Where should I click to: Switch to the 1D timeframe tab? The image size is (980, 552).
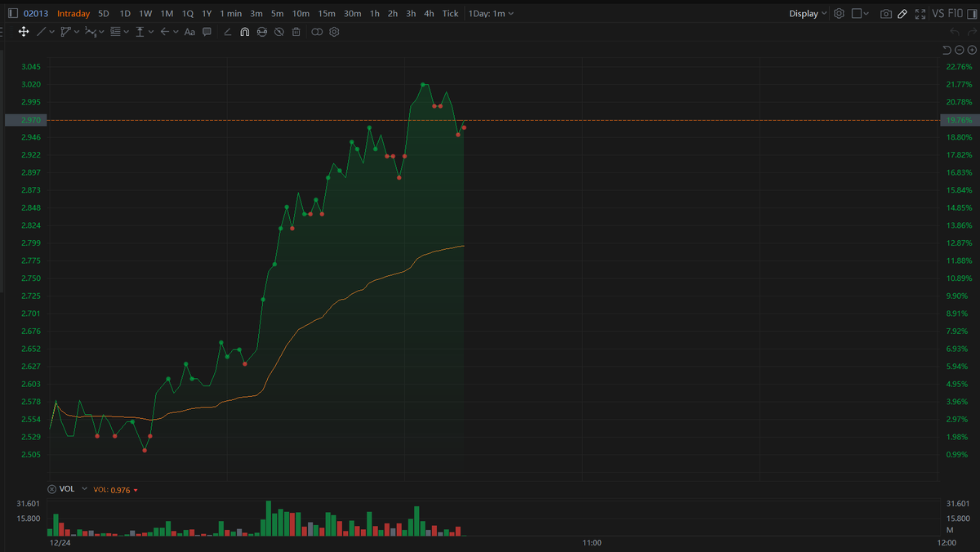(x=125, y=13)
